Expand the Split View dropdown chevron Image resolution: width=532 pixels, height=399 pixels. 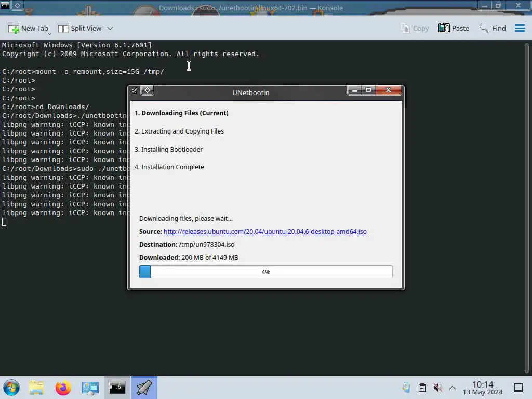[110, 29]
